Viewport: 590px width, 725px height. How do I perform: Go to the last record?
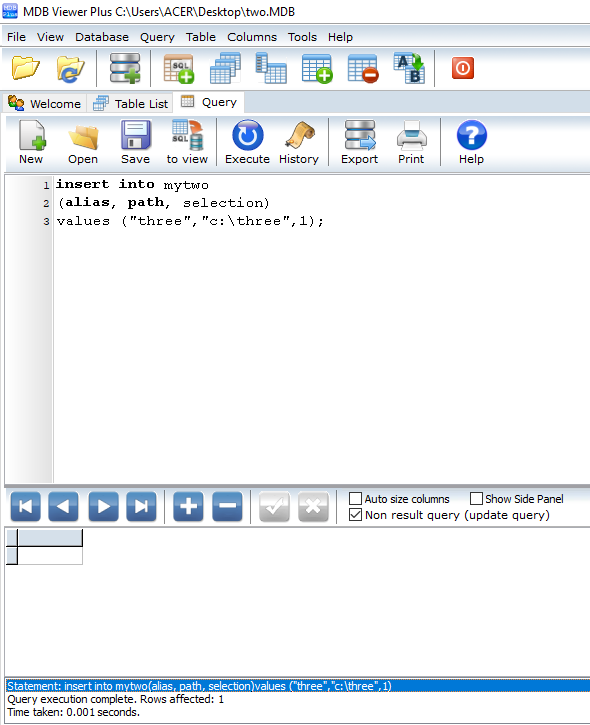coord(141,507)
